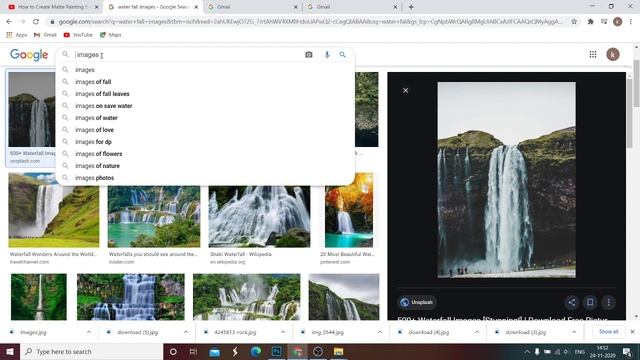This screenshot has width=640, height=360.
Task: Bookmark this page with star icon
Action: 574,21
